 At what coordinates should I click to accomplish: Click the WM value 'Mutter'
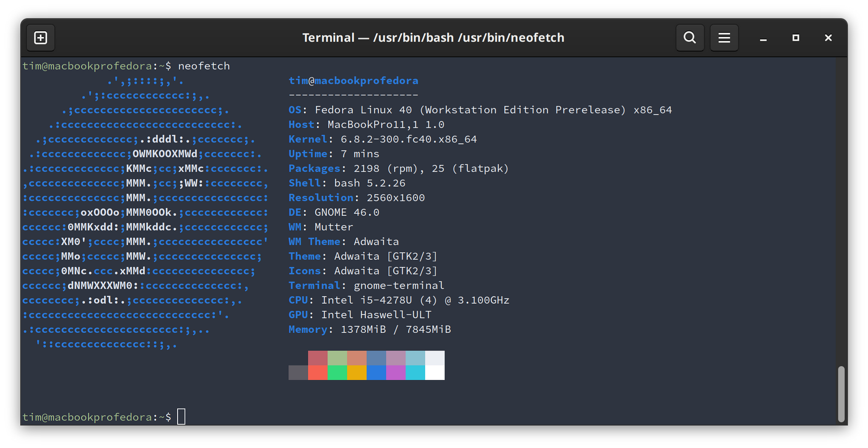(x=334, y=227)
